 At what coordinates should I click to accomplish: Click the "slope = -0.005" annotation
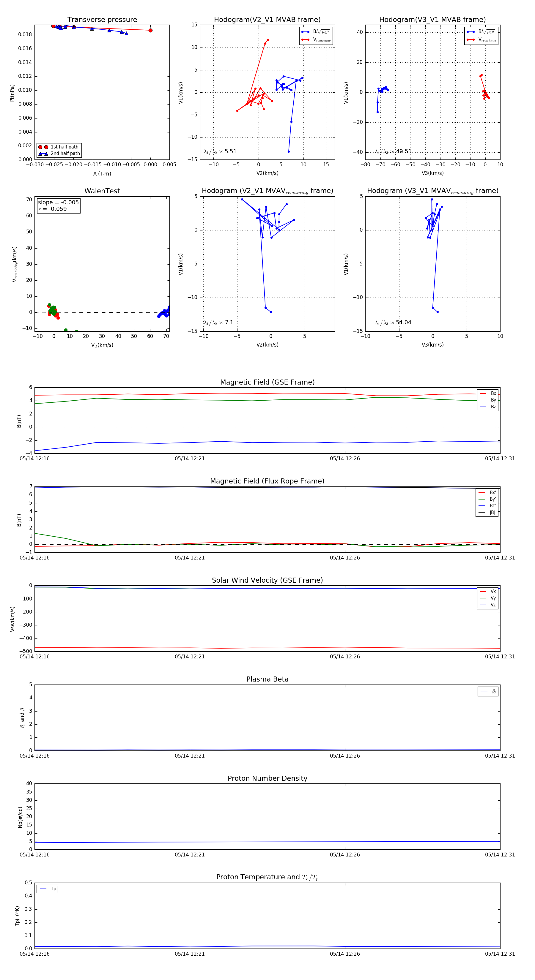pyautogui.click(x=58, y=203)
